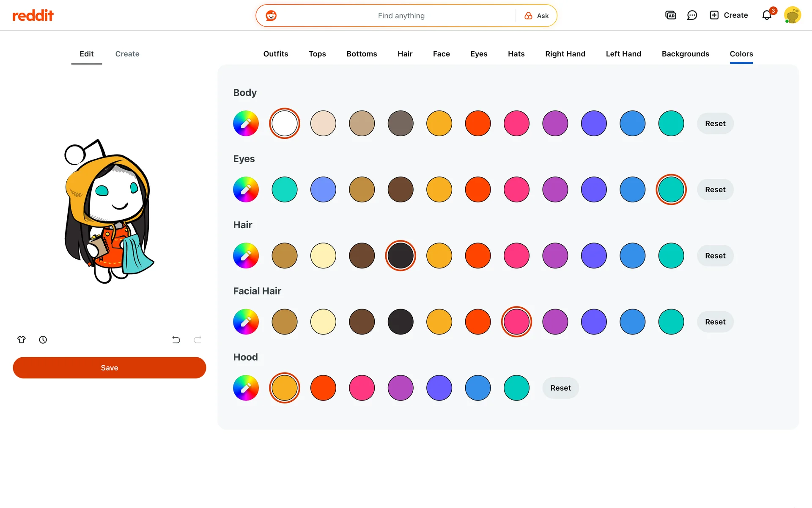Image resolution: width=812 pixels, height=508 pixels.
Task: Open the Outfits tab
Action: point(276,54)
